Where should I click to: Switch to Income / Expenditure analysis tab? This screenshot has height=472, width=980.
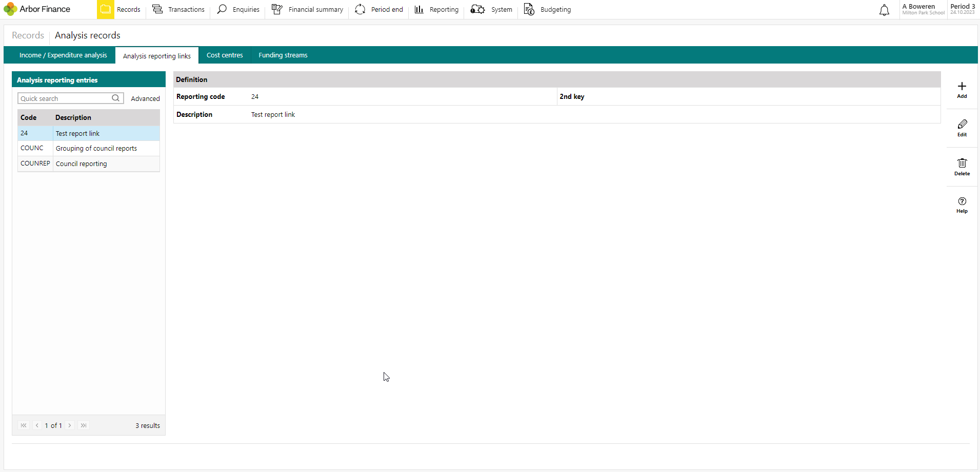point(63,55)
